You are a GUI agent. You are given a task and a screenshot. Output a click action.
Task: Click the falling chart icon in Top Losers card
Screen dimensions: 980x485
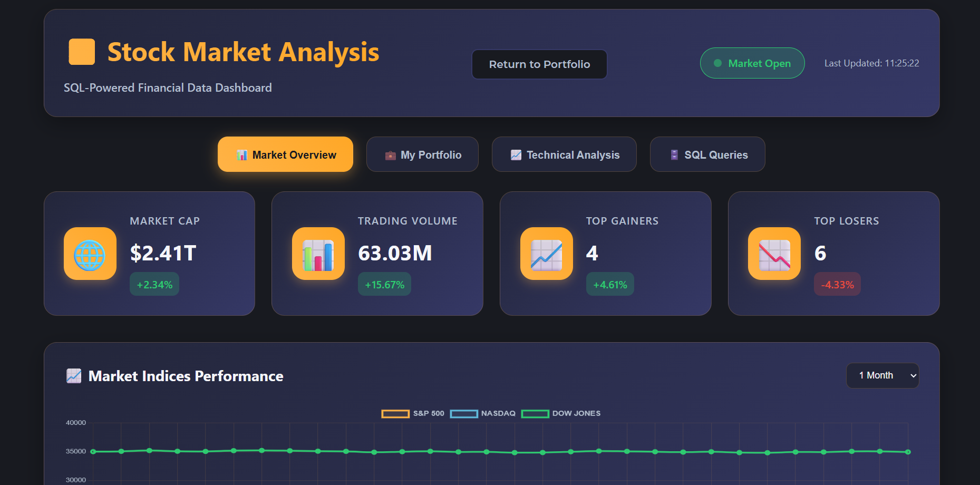point(773,254)
